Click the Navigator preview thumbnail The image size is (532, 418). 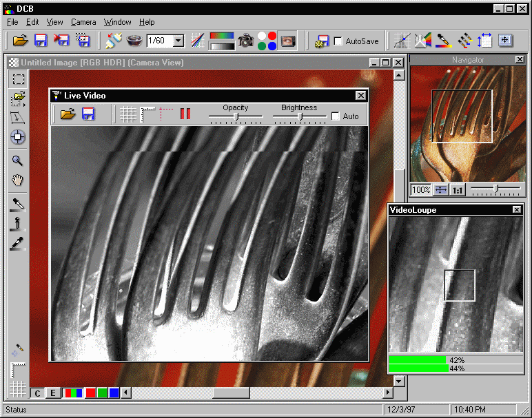[468, 124]
